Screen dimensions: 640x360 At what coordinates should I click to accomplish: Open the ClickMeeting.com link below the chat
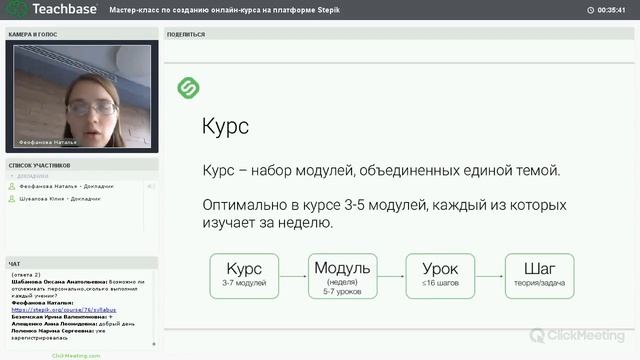click(76, 356)
